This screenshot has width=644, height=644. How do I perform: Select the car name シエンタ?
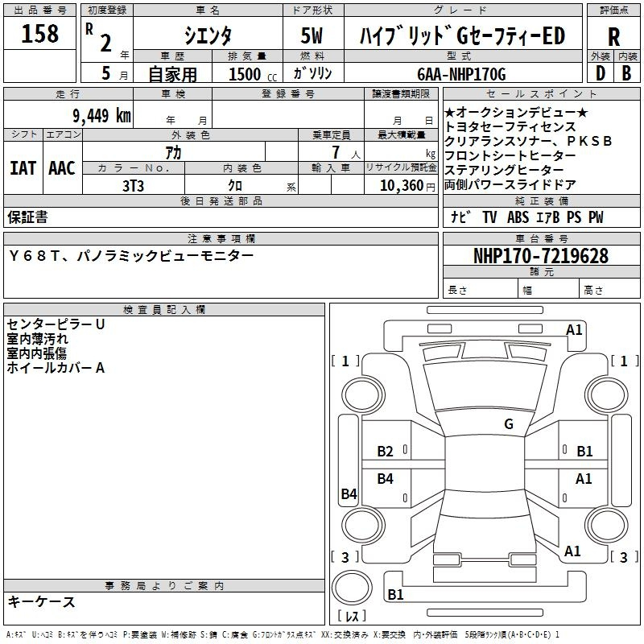coord(208,35)
